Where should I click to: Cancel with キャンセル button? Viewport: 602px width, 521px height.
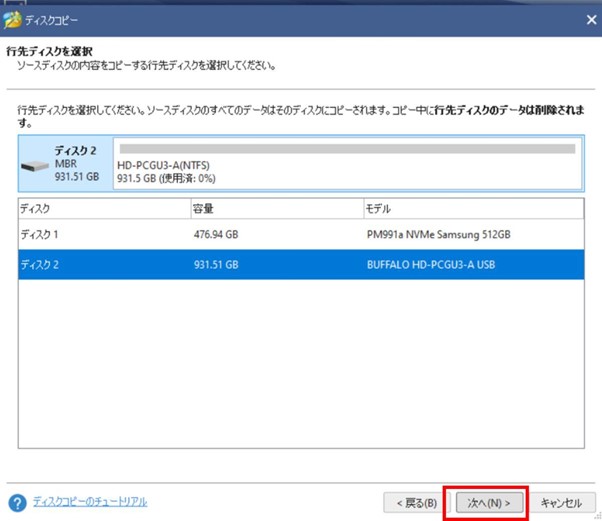(x=561, y=503)
